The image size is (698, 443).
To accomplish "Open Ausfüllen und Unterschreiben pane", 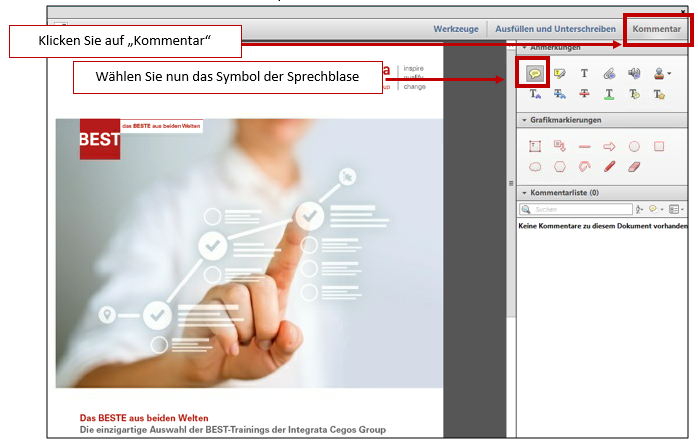I will (555, 29).
